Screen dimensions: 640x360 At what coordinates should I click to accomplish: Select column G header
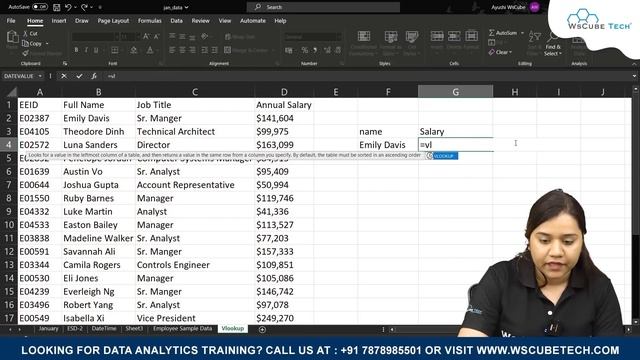coord(456,92)
